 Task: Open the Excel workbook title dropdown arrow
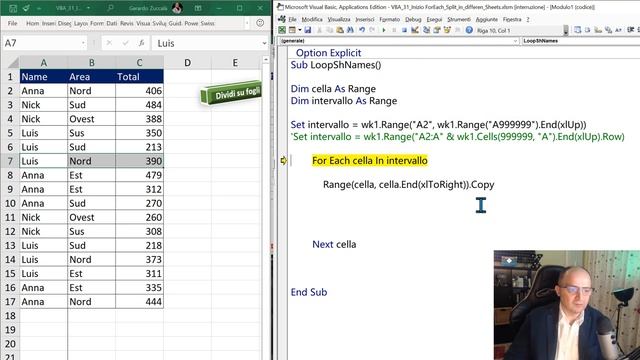pyautogui.click(x=89, y=8)
